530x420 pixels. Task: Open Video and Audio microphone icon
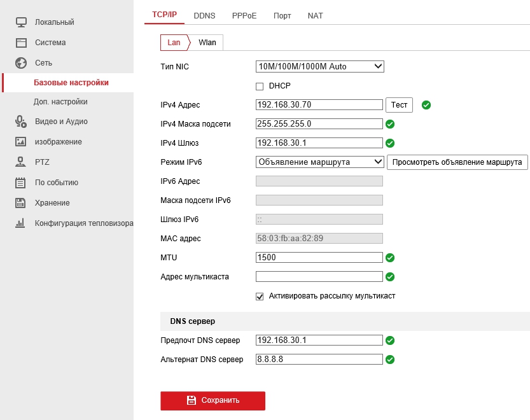[x=21, y=122]
